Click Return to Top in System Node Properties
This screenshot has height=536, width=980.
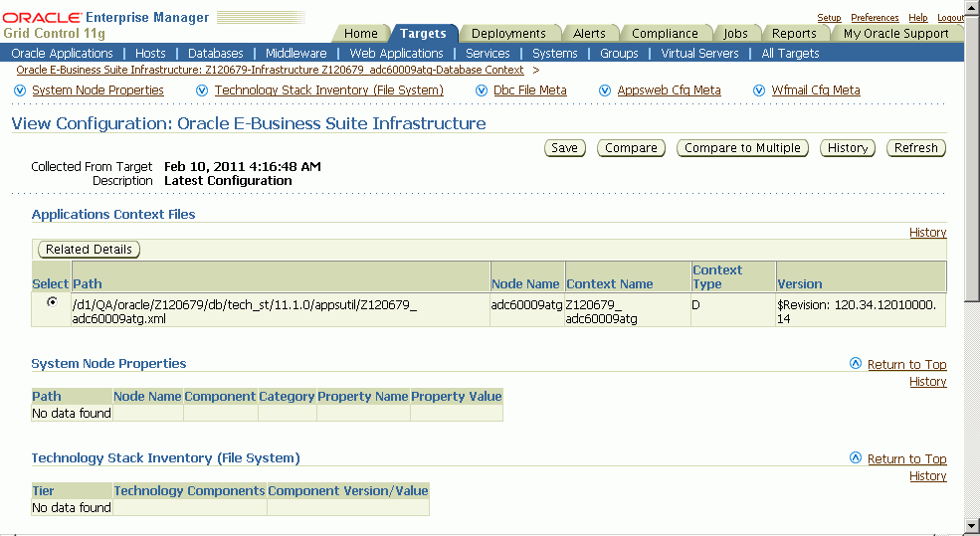(x=907, y=364)
